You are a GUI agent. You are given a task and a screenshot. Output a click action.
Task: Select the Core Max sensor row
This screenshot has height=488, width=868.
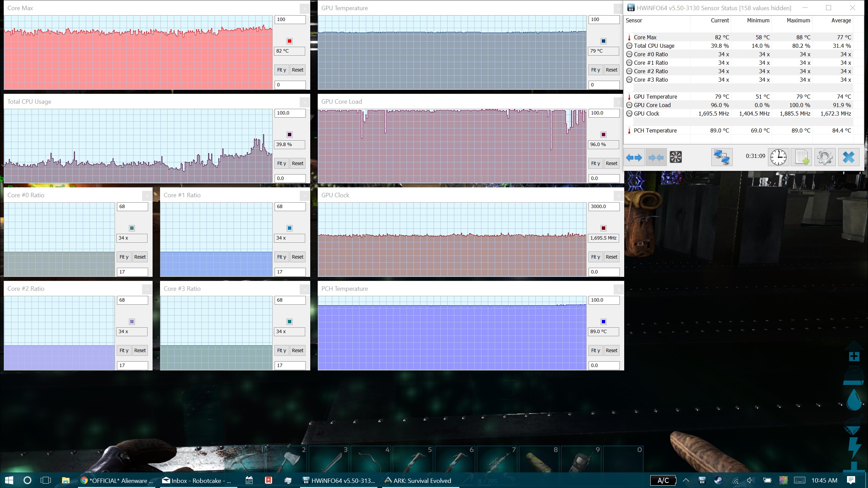[739, 37]
